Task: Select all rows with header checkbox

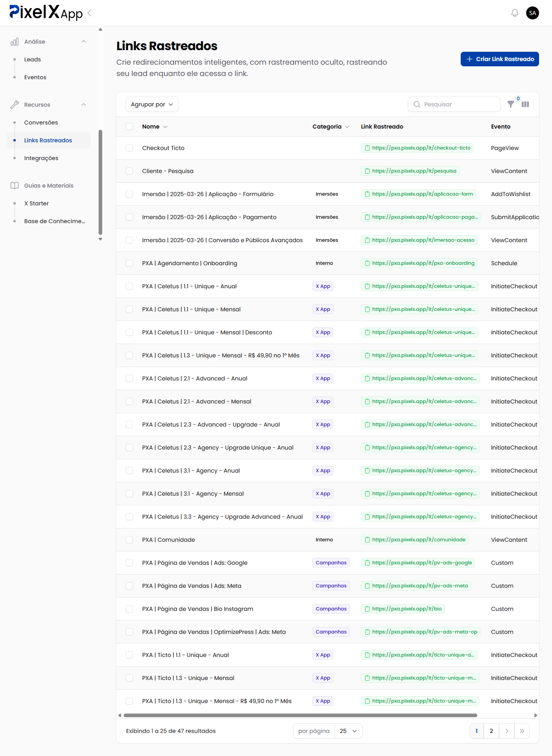Action: [129, 127]
